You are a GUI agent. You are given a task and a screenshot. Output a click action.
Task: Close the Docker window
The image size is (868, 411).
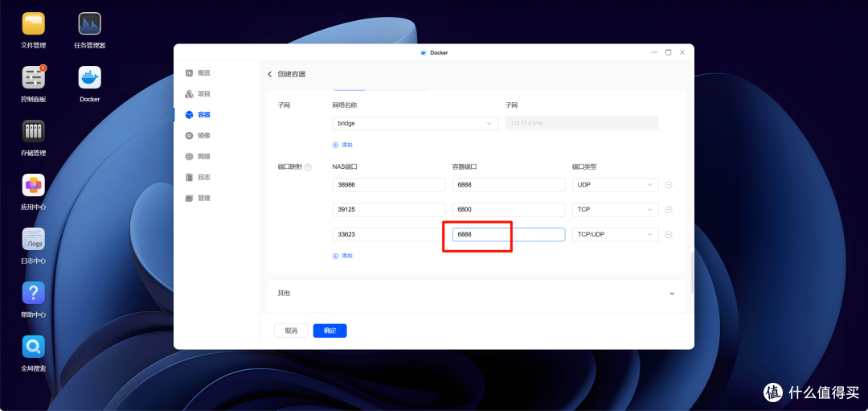point(682,52)
